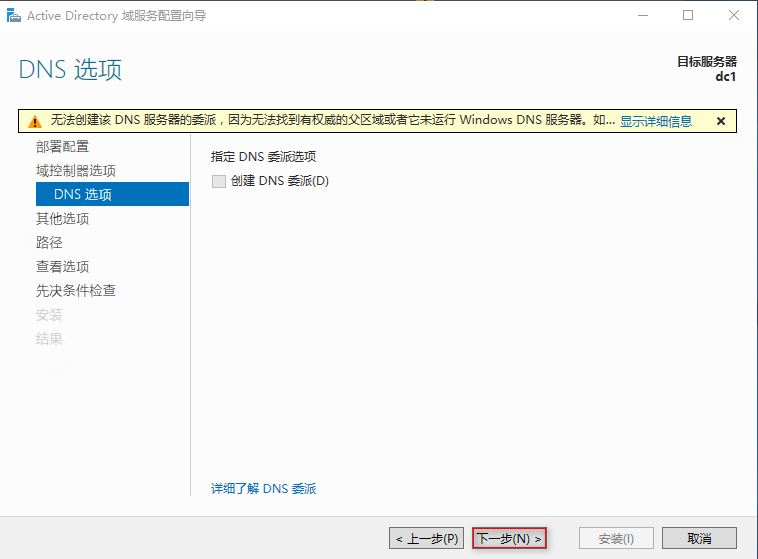
Task: Select 域控制器选项 in the left navigation
Action: (76, 171)
